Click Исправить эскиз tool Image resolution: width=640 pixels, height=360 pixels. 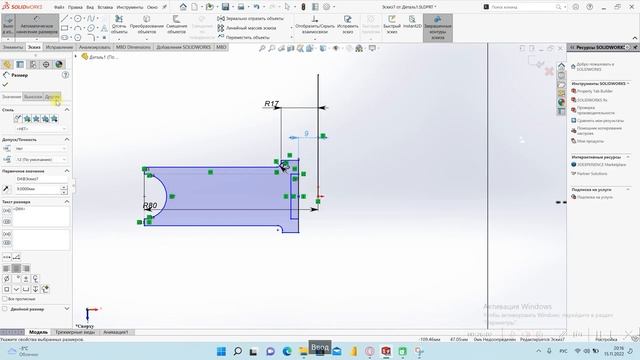[348, 24]
